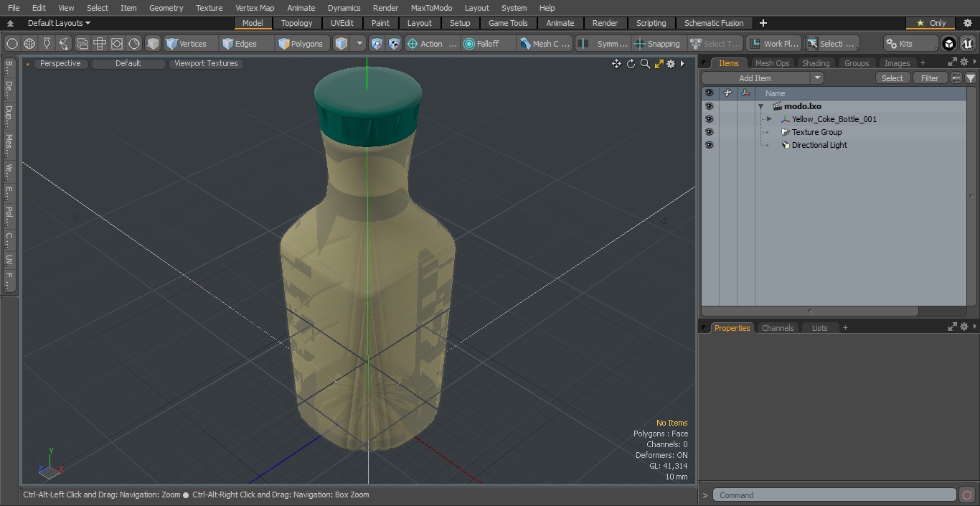
Task: Open the Add Item dropdown arrow
Action: (817, 78)
